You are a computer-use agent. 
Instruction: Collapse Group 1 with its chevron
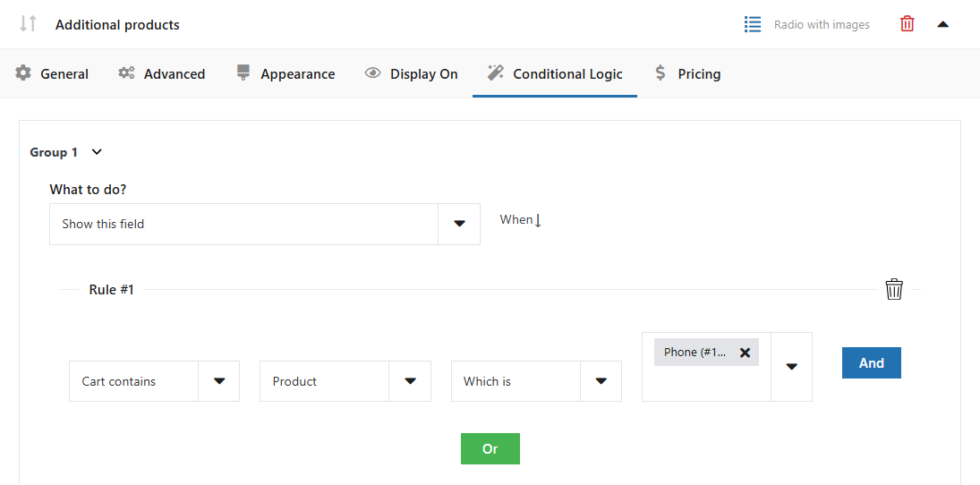[x=97, y=152]
